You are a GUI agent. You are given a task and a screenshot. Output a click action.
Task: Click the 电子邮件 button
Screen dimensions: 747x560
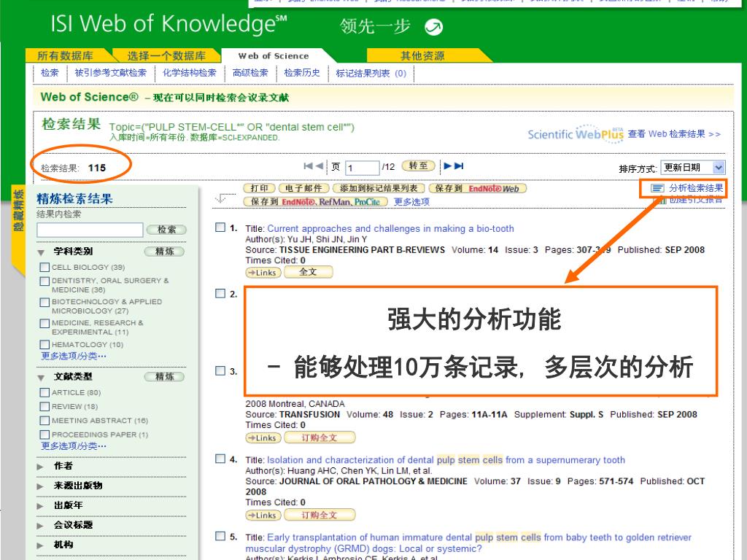tap(304, 189)
